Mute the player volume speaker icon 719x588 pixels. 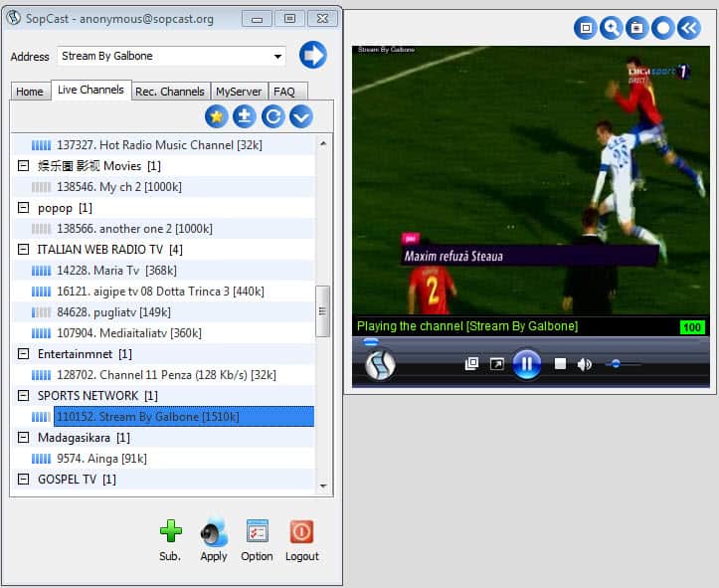pos(585,364)
